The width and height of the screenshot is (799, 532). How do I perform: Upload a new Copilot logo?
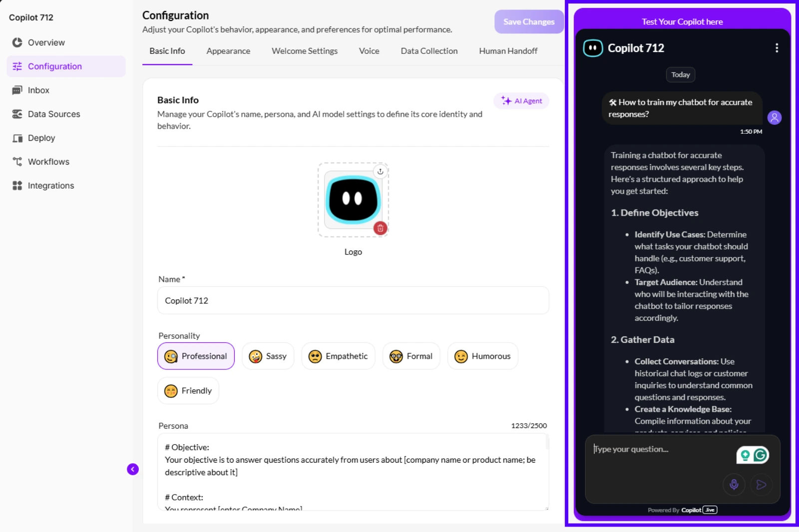pos(381,171)
